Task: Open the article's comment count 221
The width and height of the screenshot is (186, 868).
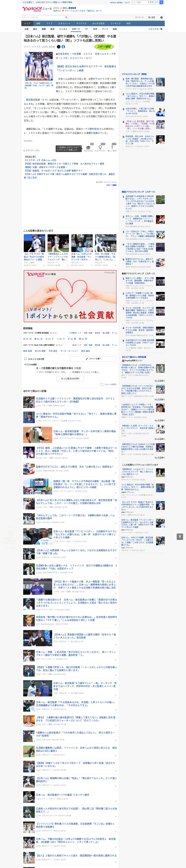Action: pyautogui.click(x=45, y=47)
